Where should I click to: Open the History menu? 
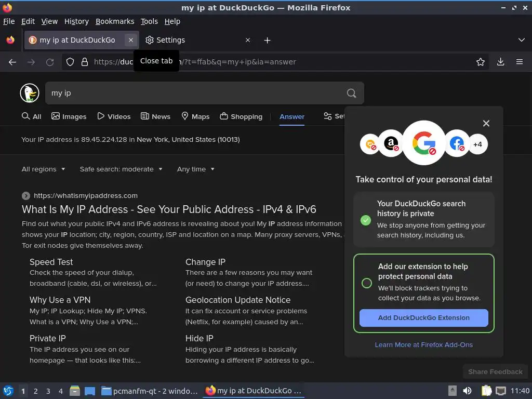pyautogui.click(x=76, y=21)
